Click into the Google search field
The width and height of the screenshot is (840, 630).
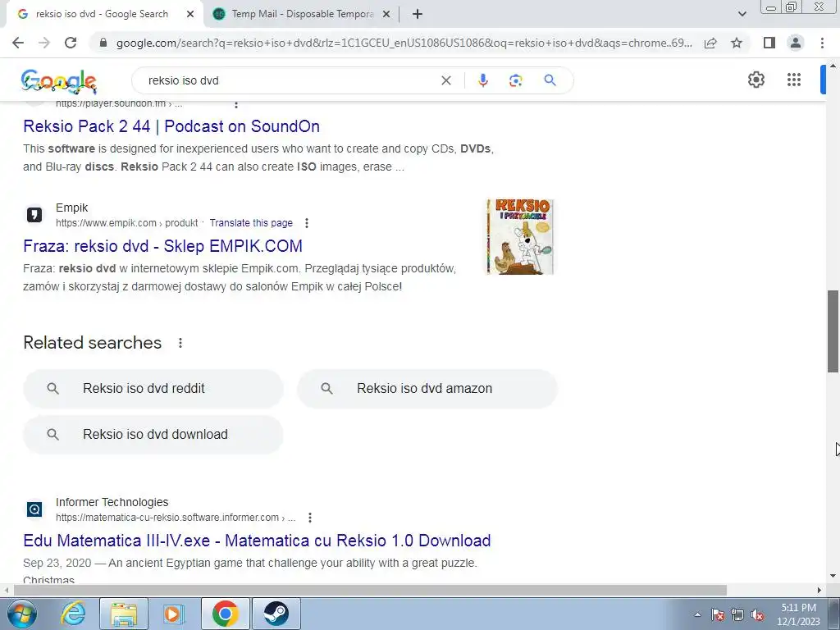pos(290,80)
